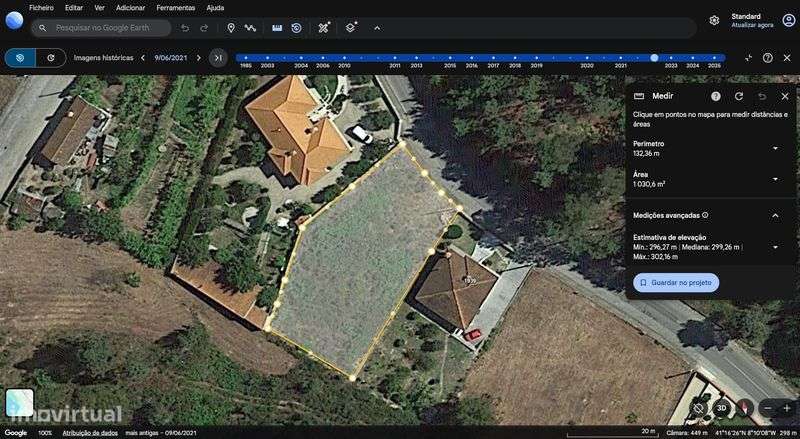Image resolution: width=800 pixels, height=439 pixels.
Task: Collapse the Medições avançadas section
Action: point(776,215)
